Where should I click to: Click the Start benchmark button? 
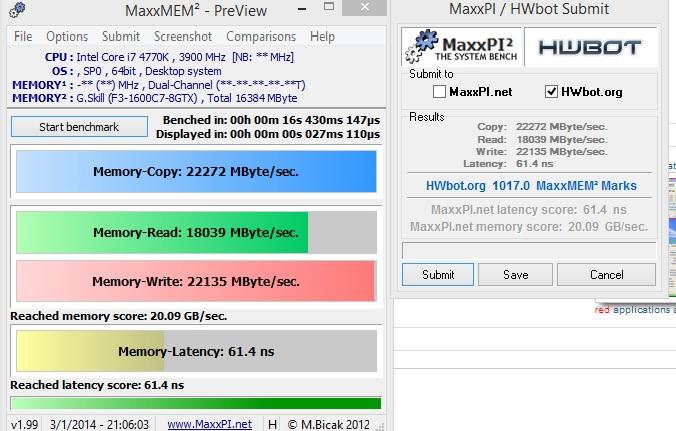pyautogui.click(x=79, y=127)
